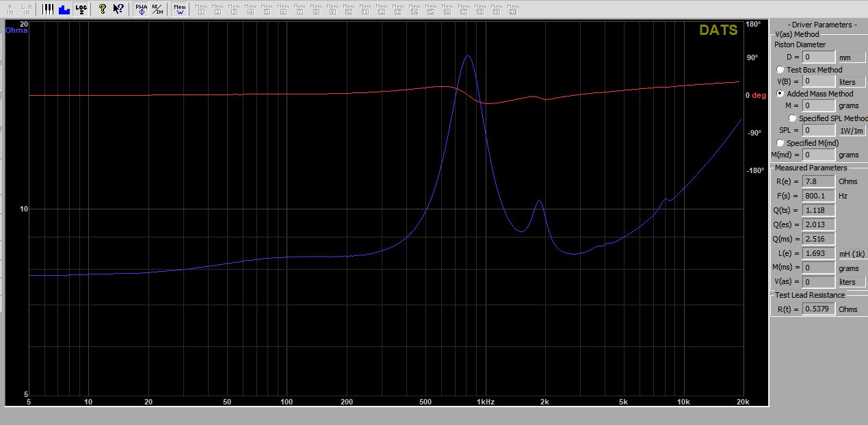Click the blue bar graph icon
This screenshot has height=425, width=868.
point(64,9)
